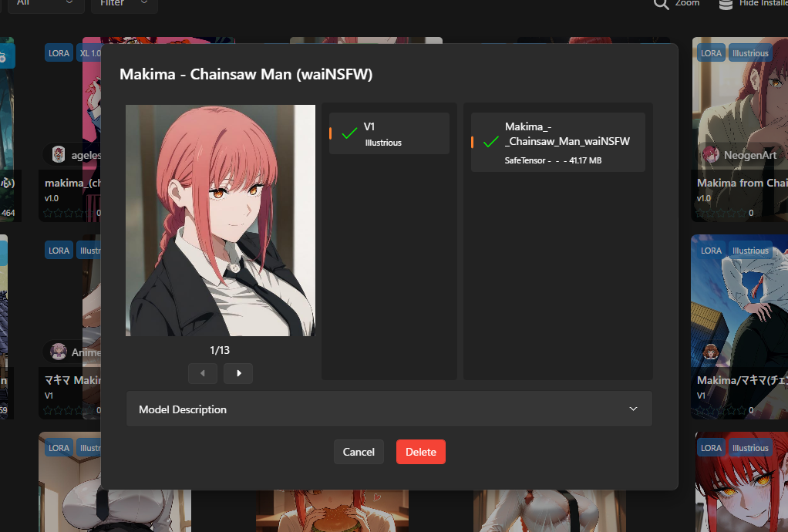Click the 1/13 image counter text
Viewport: 788px width, 532px height.
pos(220,350)
